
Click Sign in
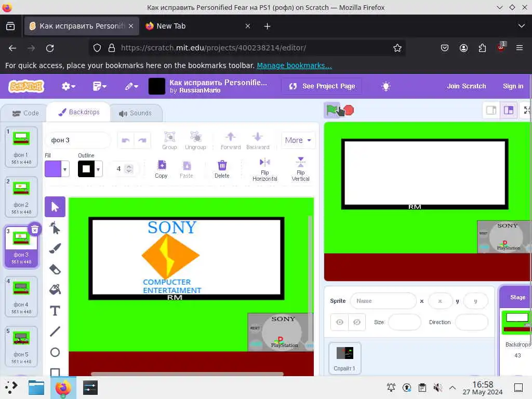[x=513, y=86]
